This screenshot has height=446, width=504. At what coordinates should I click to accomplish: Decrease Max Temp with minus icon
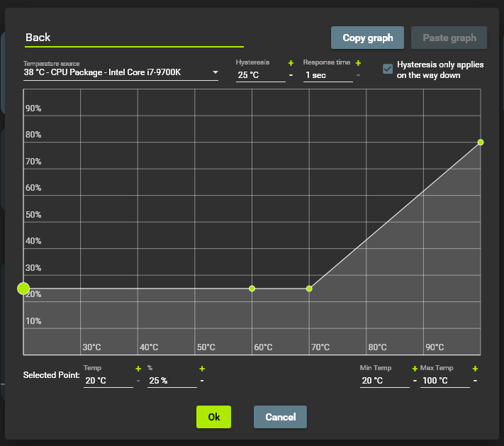475,381
